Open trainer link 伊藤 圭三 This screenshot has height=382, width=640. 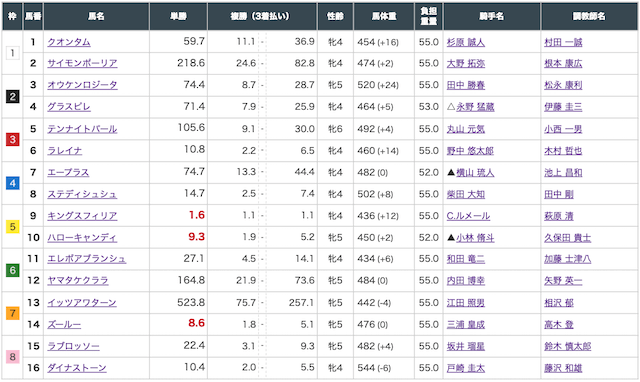(x=563, y=107)
